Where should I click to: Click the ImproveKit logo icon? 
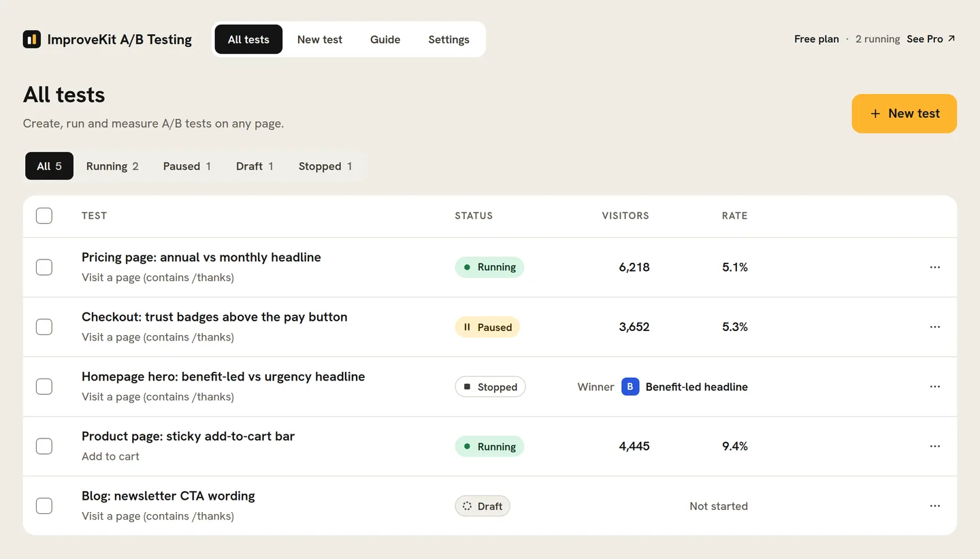(31, 39)
